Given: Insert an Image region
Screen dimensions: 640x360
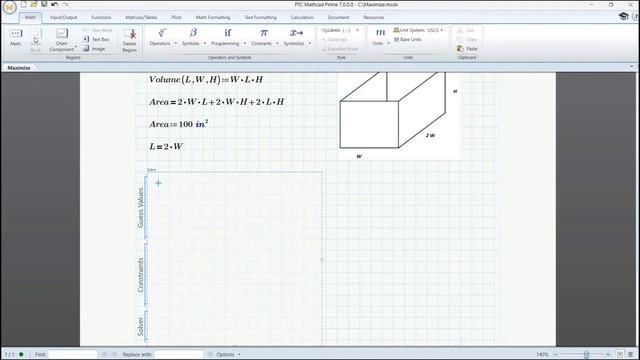Looking at the screenshot, I should pos(94,49).
